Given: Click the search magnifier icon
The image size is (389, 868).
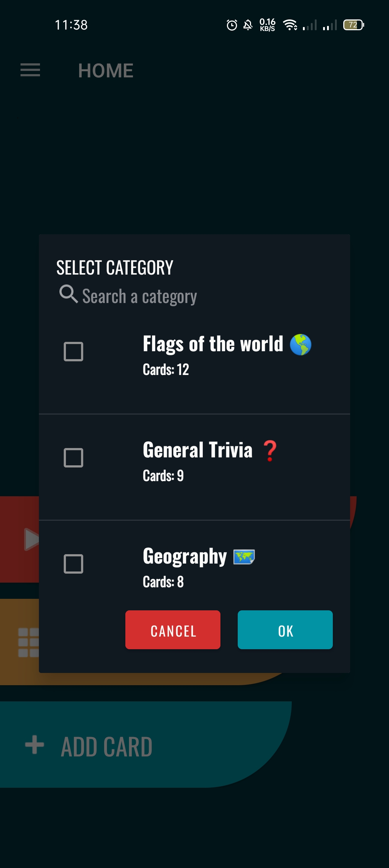Looking at the screenshot, I should pyautogui.click(x=68, y=294).
